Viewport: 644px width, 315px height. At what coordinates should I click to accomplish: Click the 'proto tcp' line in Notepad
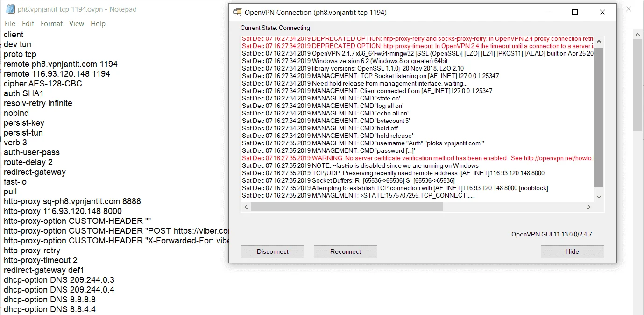click(20, 54)
